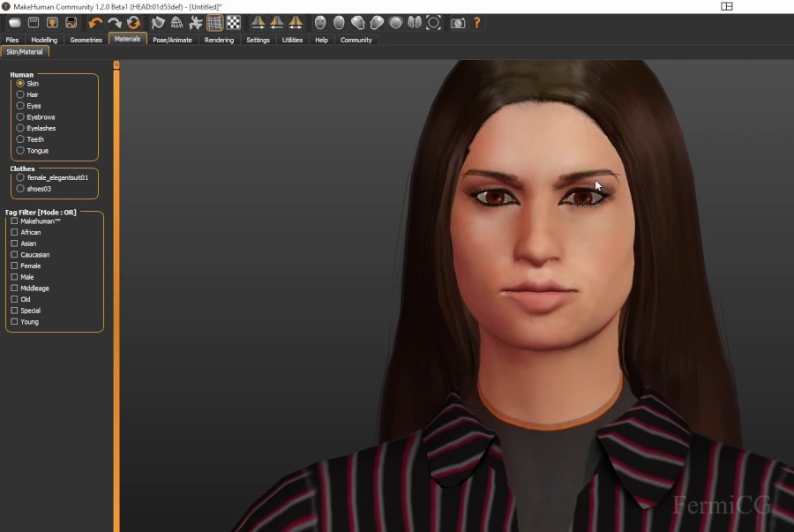Open the Files tab
The width and height of the screenshot is (794, 532).
(12, 40)
